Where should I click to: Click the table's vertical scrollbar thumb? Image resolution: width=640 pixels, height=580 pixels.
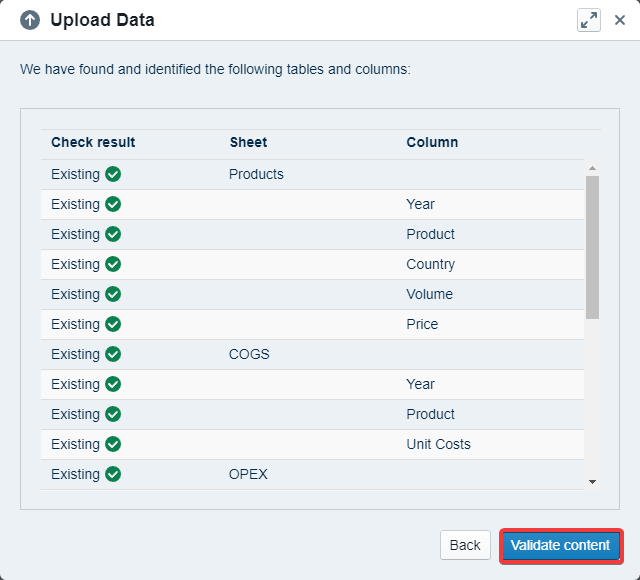pyautogui.click(x=592, y=246)
